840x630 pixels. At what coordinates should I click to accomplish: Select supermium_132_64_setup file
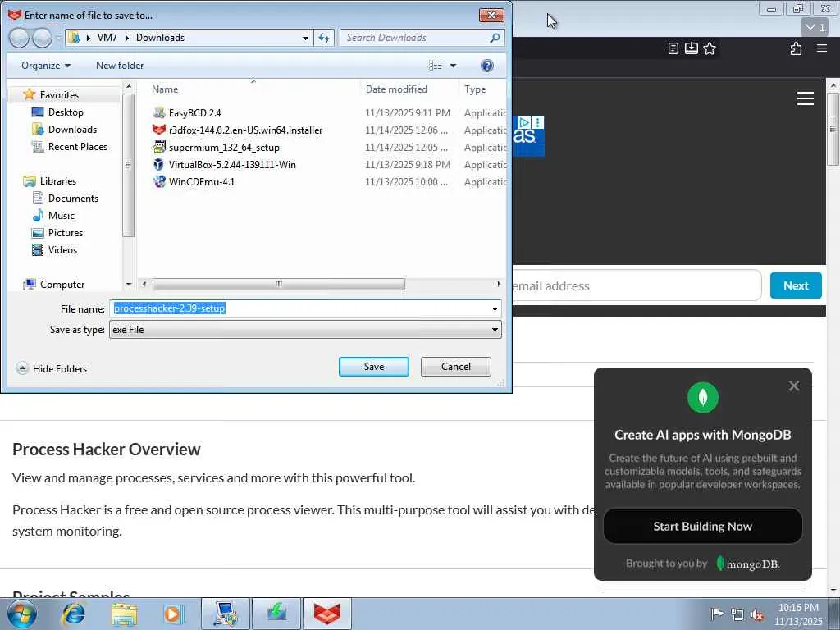(224, 148)
